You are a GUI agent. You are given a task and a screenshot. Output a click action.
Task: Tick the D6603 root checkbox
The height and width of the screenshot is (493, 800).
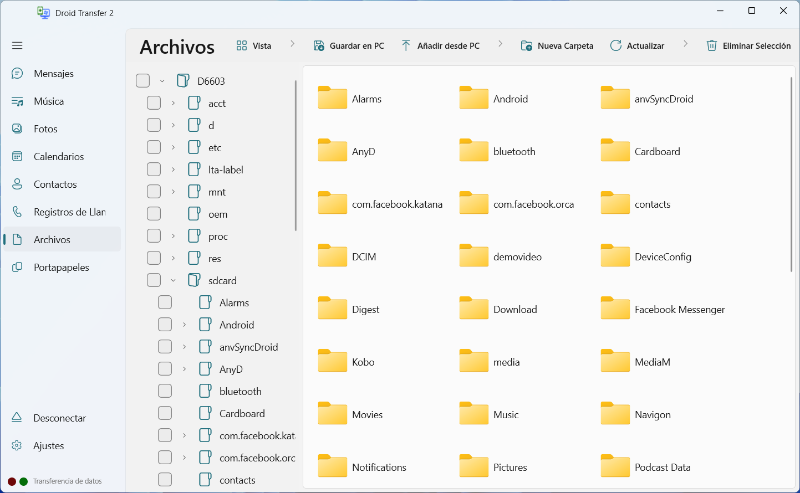(143, 81)
